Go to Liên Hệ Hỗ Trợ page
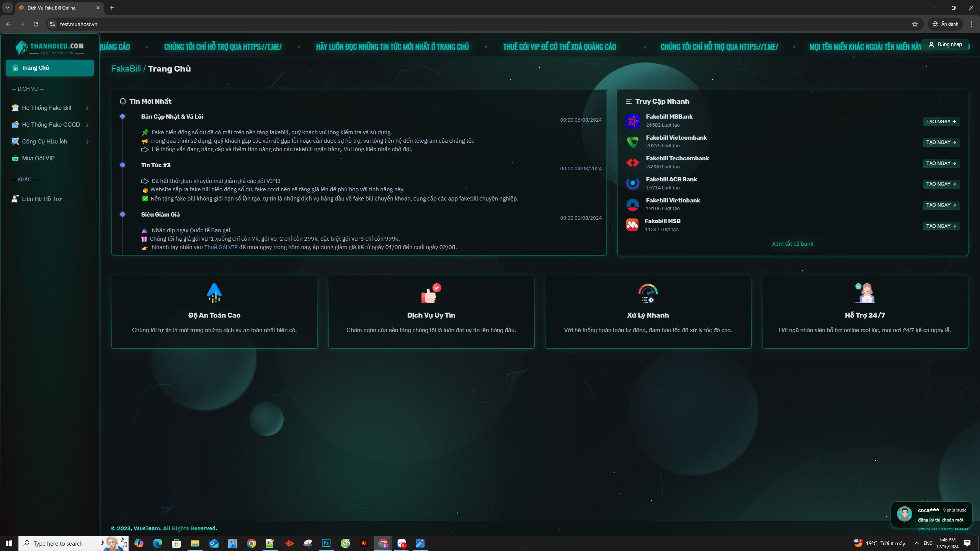 point(41,199)
